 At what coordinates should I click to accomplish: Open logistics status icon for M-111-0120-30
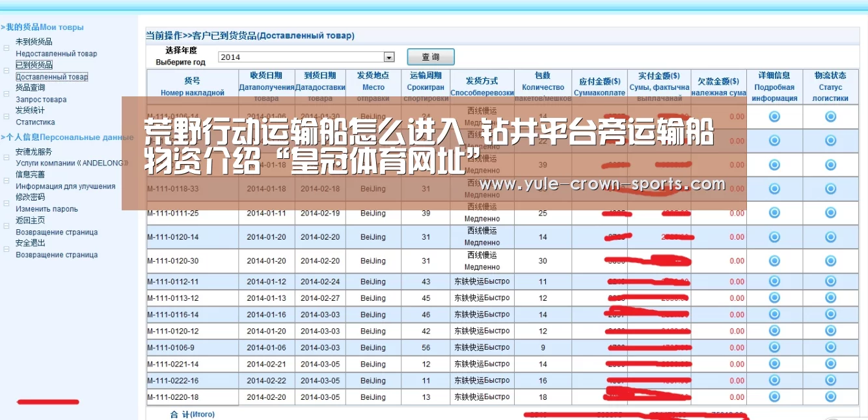coord(830,261)
